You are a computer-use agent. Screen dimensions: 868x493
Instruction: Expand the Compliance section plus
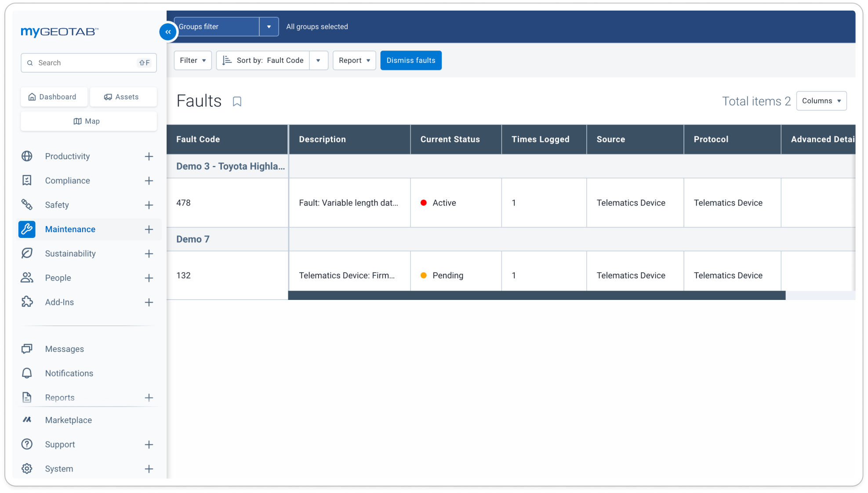[149, 181]
